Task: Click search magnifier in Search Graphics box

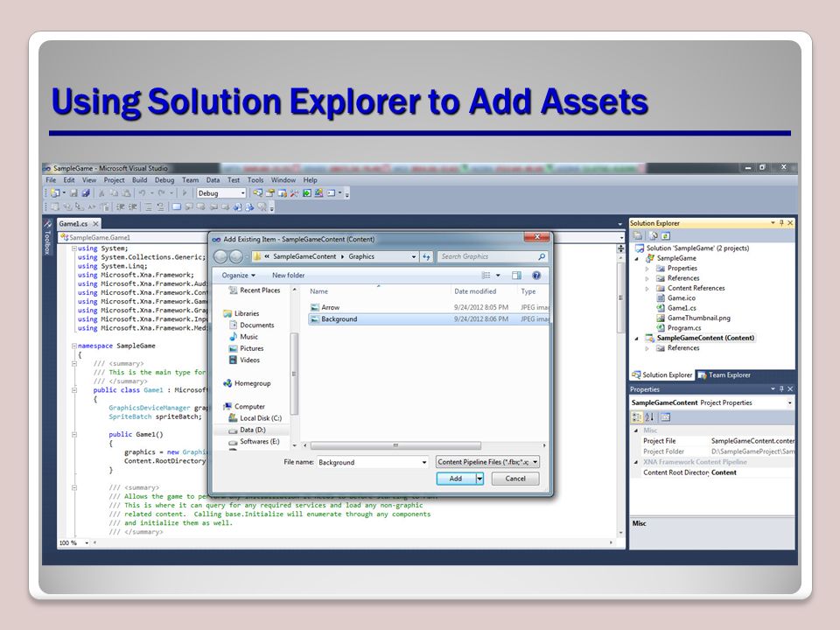Action: [542, 256]
